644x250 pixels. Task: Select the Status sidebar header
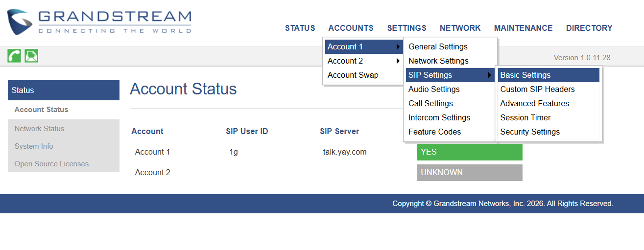64,91
